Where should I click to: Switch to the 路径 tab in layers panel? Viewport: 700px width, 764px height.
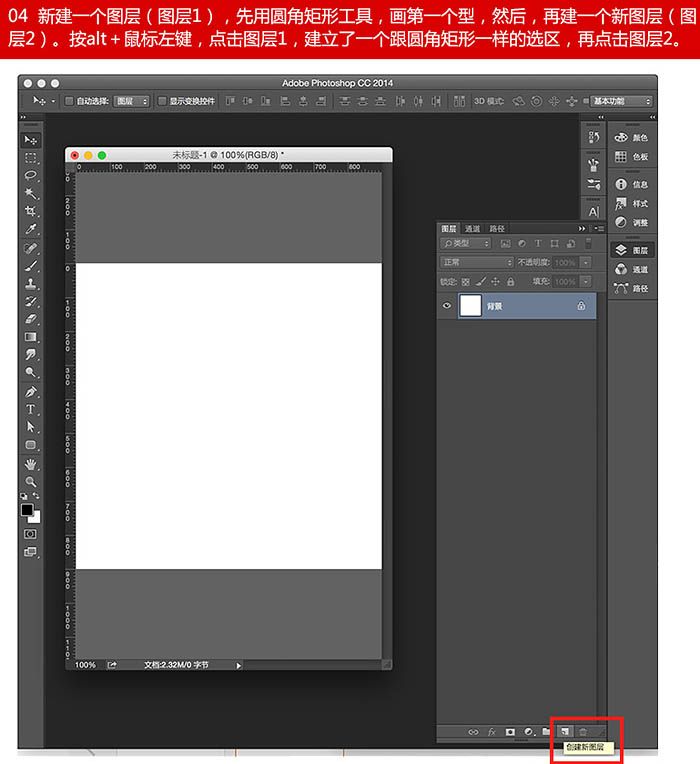click(497, 229)
